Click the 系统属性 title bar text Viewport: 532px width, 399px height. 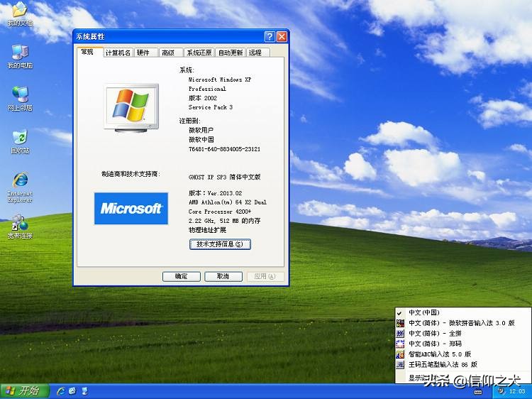tap(90, 37)
